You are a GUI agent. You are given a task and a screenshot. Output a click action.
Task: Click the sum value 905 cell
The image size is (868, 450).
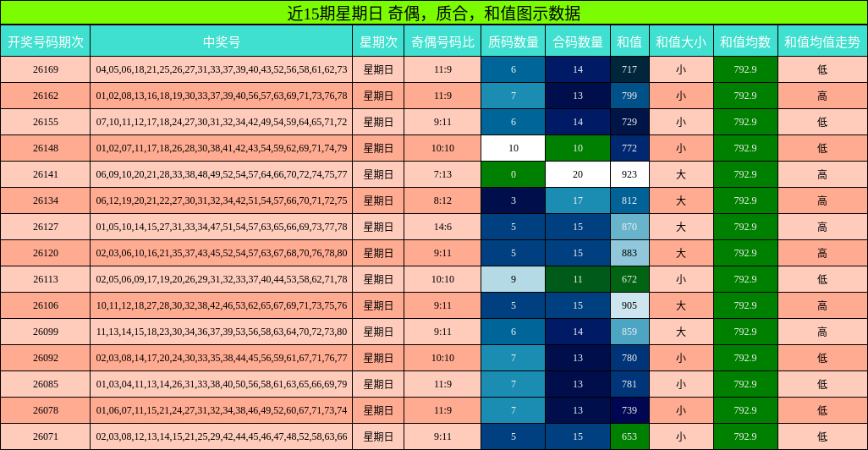pyautogui.click(x=629, y=305)
